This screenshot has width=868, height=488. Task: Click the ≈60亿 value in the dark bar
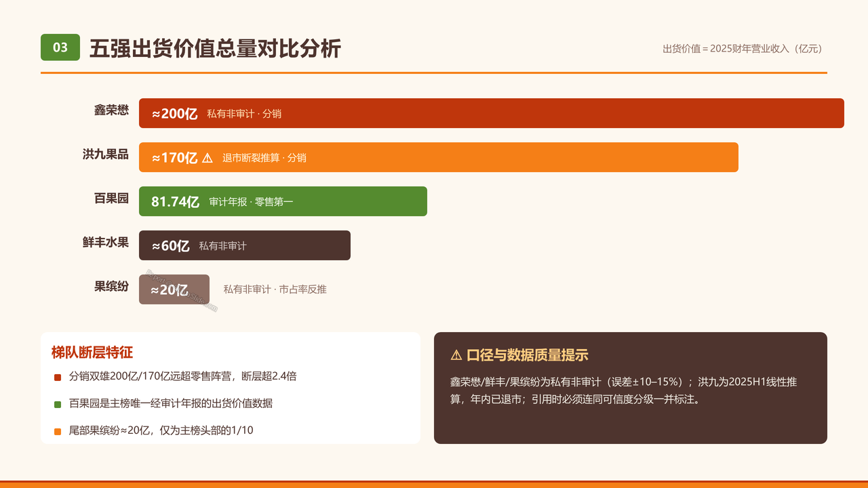170,246
